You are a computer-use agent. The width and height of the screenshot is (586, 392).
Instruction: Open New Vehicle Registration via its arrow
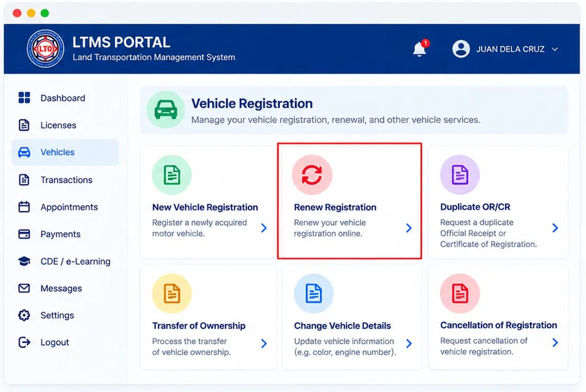click(x=264, y=228)
